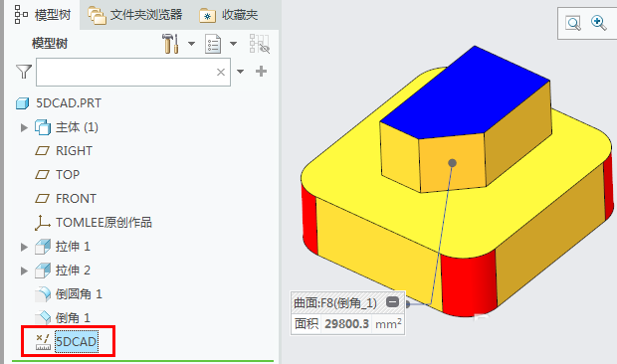Click the 曲面:F8(倒角_1) label
The height and width of the screenshot is (364, 617).
coord(335,302)
